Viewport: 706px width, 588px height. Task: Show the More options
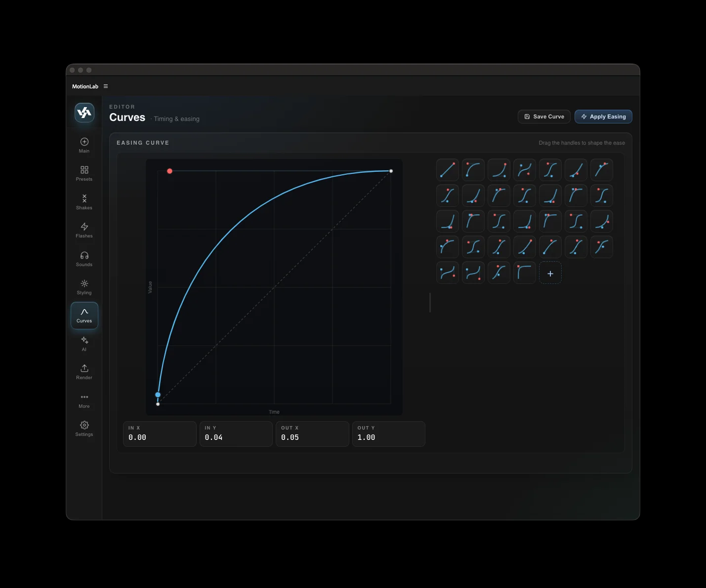(x=84, y=401)
